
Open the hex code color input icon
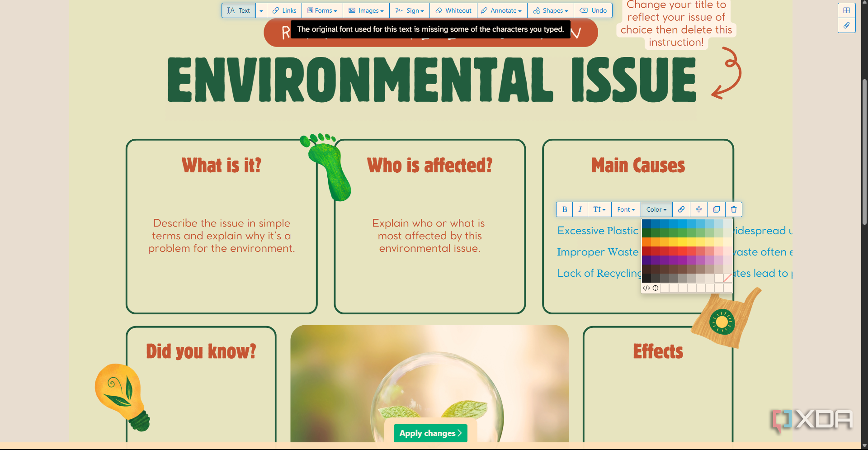(646, 288)
